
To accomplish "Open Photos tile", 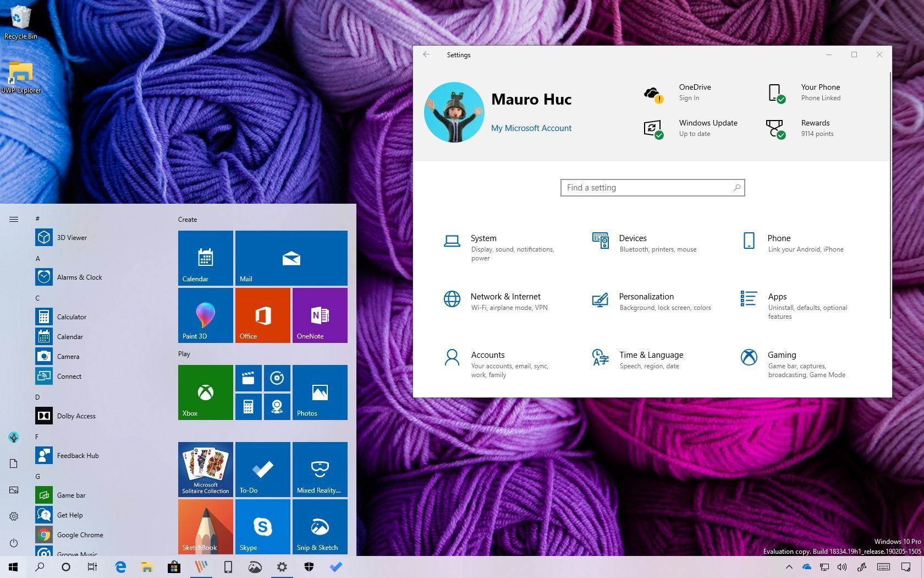I will click(320, 392).
